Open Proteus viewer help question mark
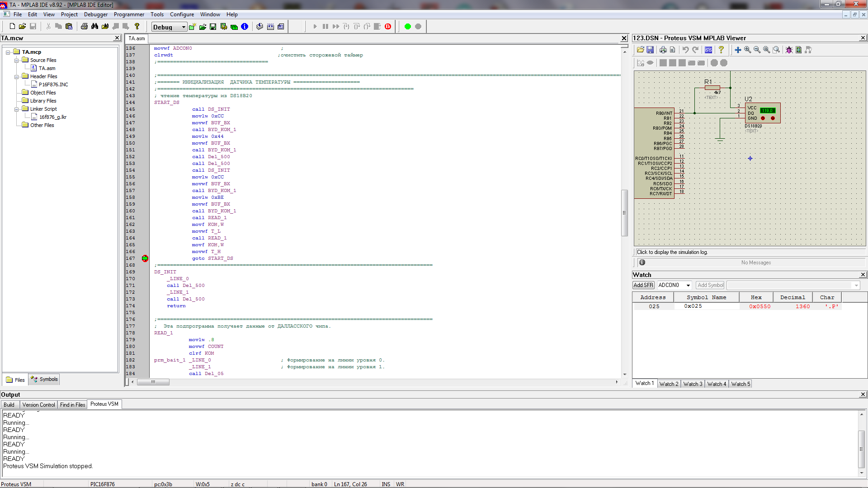Image resolution: width=868 pixels, height=488 pixels. (722, 50)
